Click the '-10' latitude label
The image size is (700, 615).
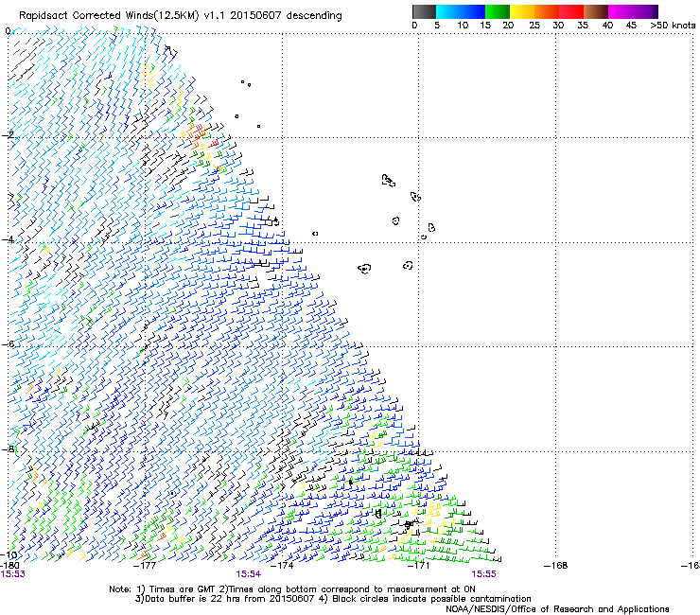click(x=9, y=555)
